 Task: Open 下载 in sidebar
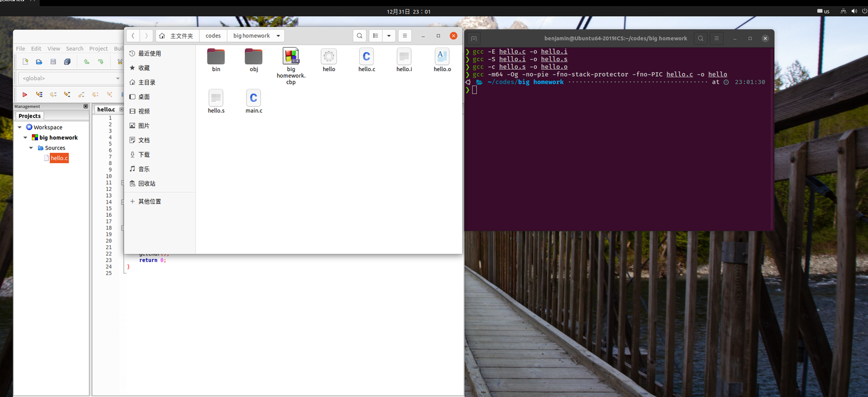click(160, 155)
